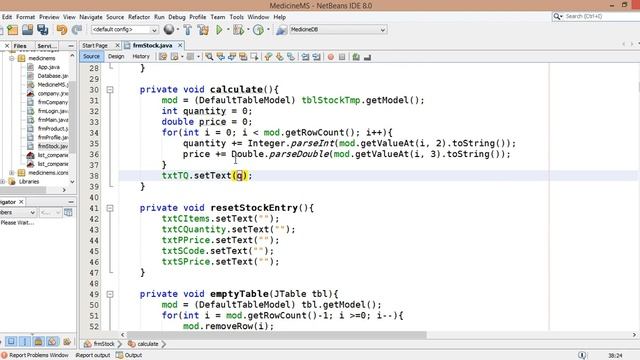Screen dimensions: 640x360
Task: Open the Refactor menu
Action: tap(139, 17)
